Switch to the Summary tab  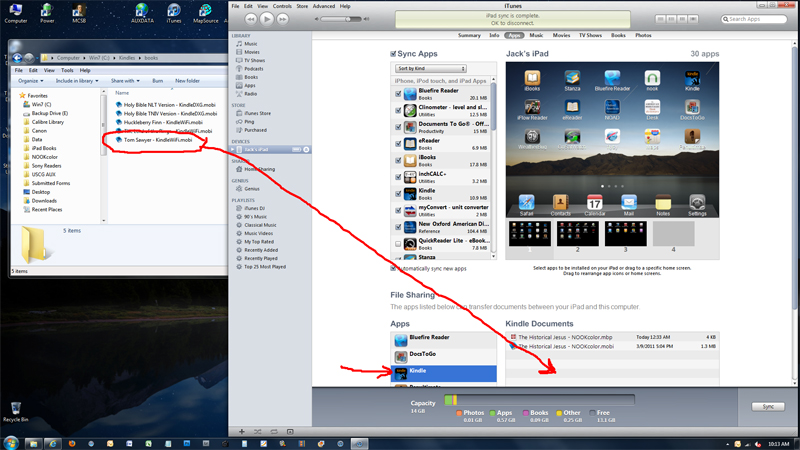pyautogui.click(x=469, y=35)
